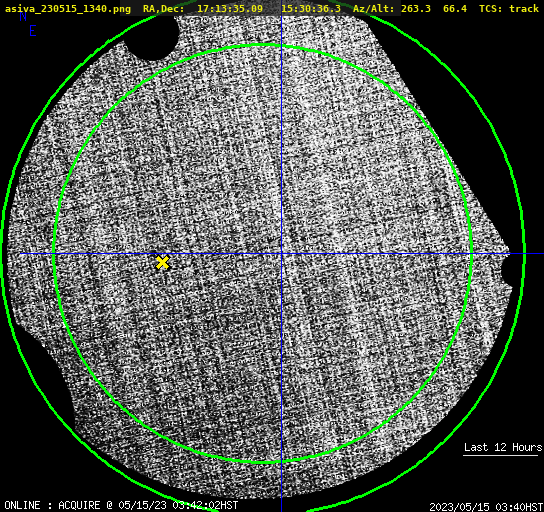Click the blue E east compass label
This screenshot has width=544, height=512.
(33, 31)
